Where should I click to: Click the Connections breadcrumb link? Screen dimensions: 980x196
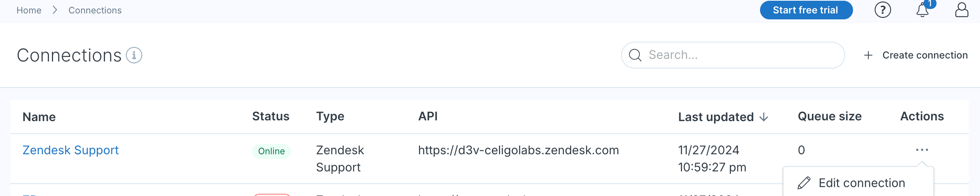click(95, 10)
